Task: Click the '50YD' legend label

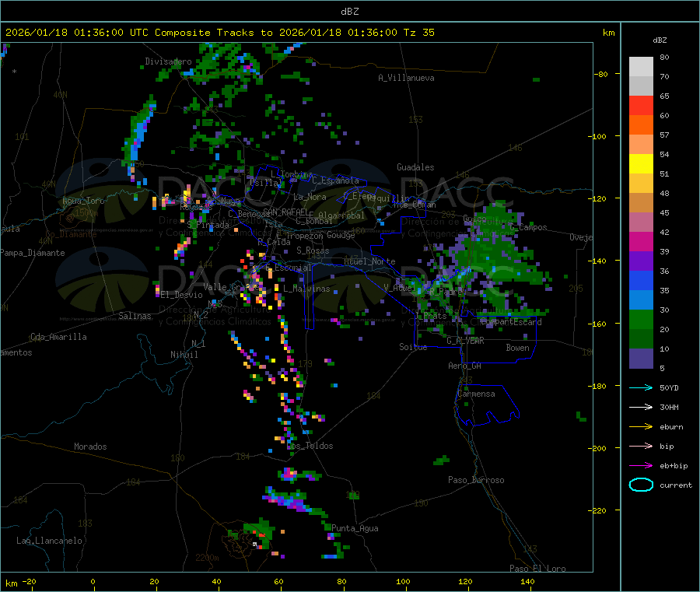Action: point(669,387)
